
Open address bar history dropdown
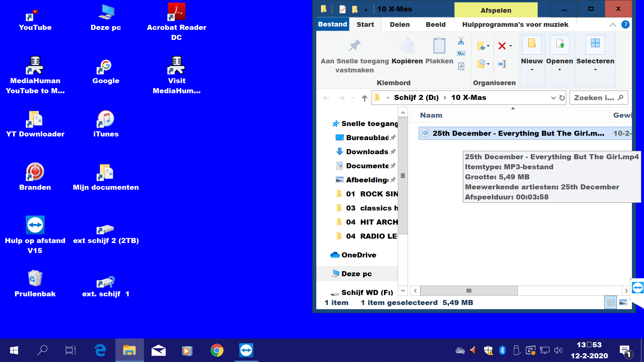(553, 98)
